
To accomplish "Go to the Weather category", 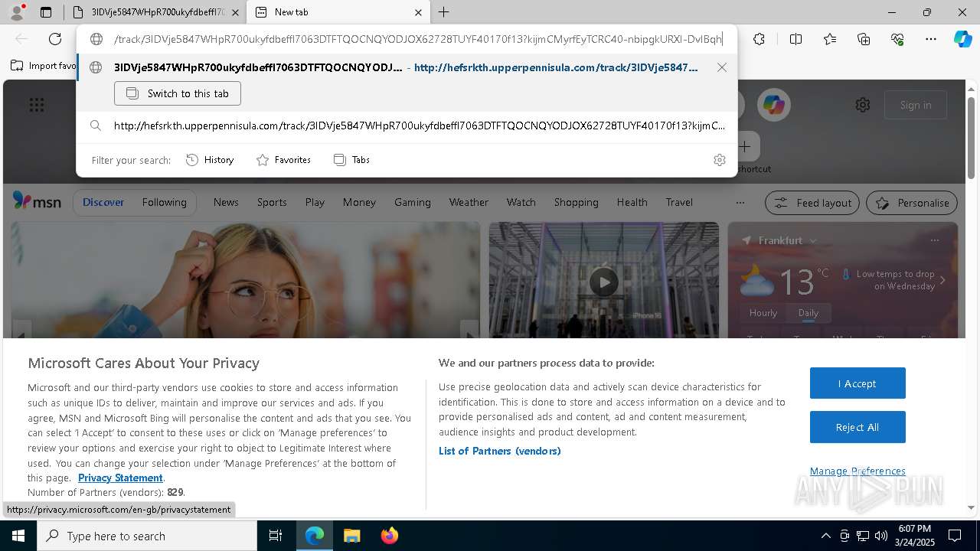I will coord(469,202).
